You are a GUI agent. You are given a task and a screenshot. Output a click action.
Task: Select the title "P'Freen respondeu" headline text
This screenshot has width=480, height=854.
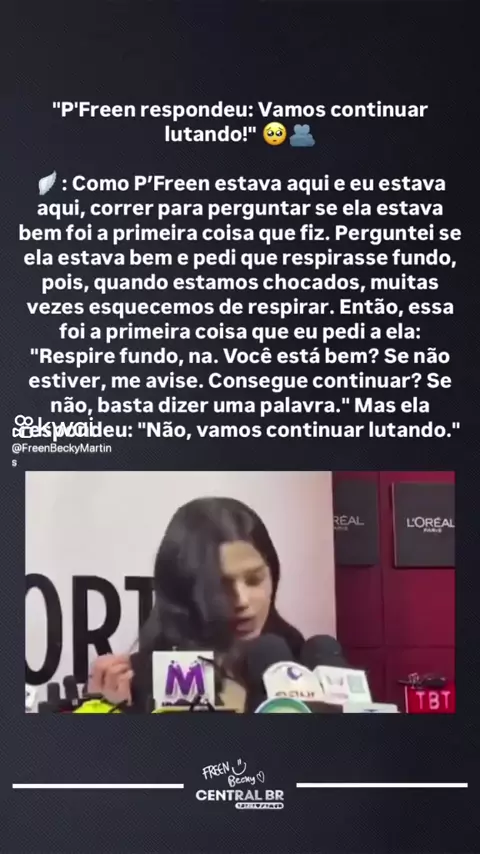click(240, 122)
